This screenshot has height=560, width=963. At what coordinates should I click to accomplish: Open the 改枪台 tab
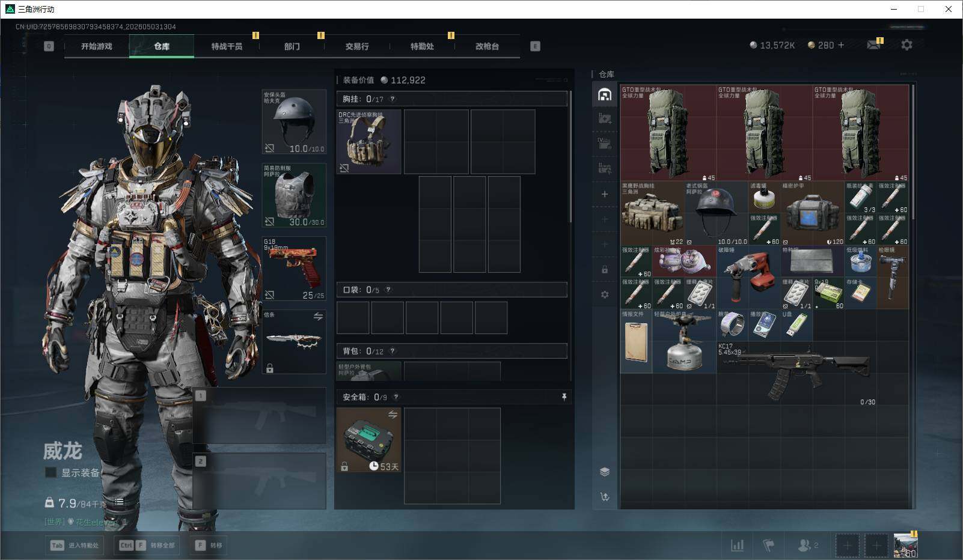click(x=487, y=46)
